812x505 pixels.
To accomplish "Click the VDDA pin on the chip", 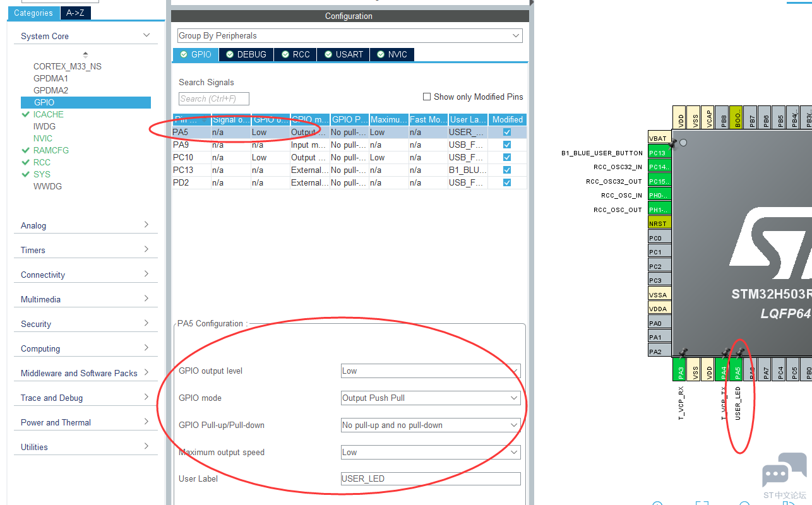I will [659, 309].
